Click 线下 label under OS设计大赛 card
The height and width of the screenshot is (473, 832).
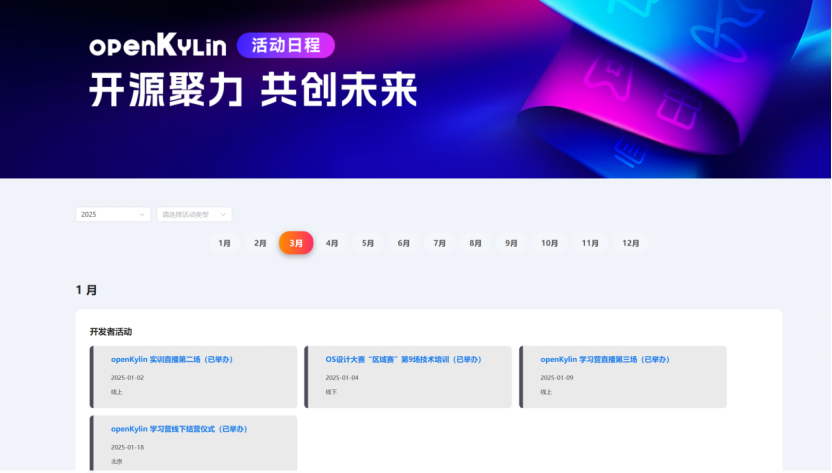click(331, 392)
